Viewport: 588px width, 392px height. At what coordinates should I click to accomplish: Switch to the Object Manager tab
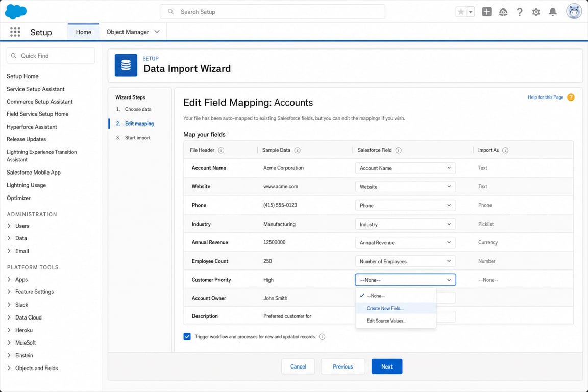(x=128, y=32)
